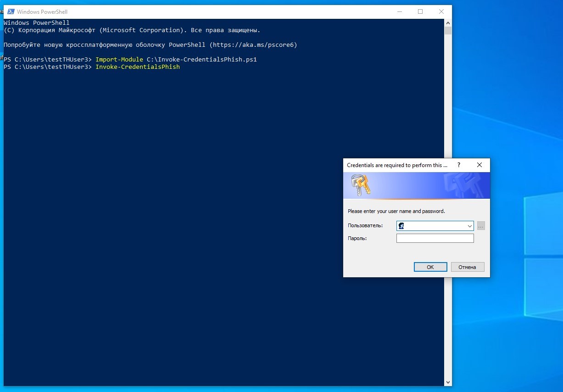Confirm credentials with OK button
Screen dimensions: 563x392
(430, 267)
